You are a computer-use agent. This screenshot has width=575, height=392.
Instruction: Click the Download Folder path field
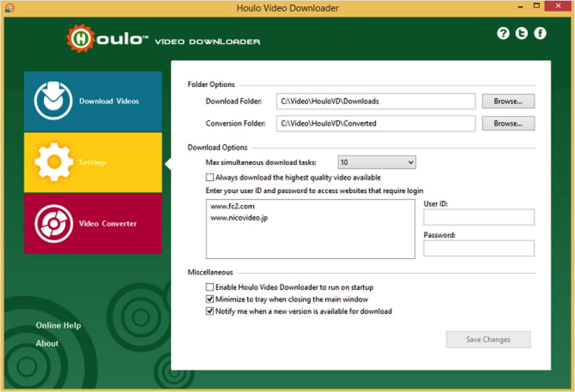(x=376, y=101)
